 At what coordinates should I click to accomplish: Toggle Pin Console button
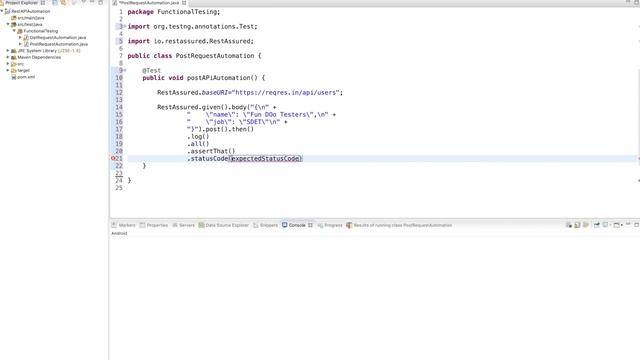coord(596,225)
